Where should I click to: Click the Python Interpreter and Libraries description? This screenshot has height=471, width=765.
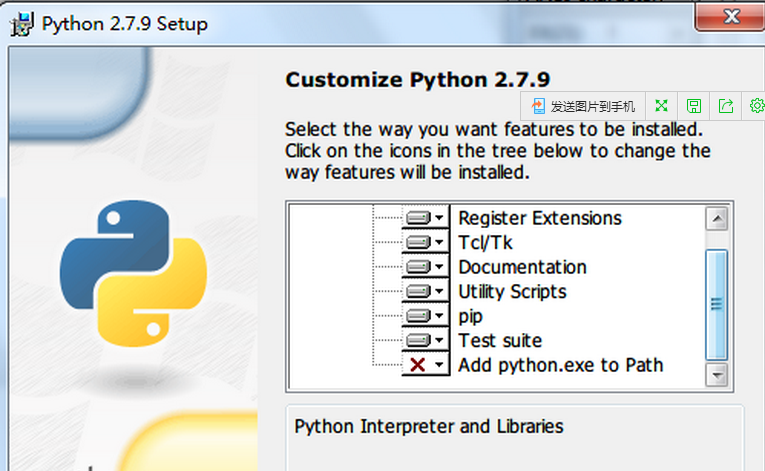[429, 427]
